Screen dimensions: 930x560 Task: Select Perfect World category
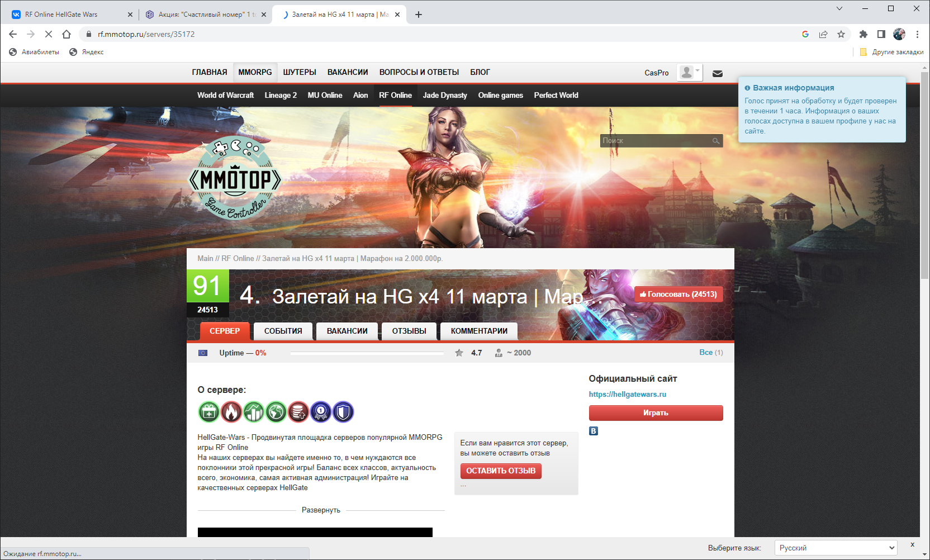pos(556,95)
